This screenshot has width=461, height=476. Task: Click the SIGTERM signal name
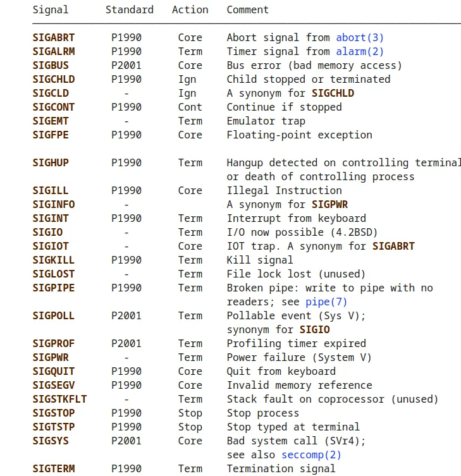coord(54,468)
